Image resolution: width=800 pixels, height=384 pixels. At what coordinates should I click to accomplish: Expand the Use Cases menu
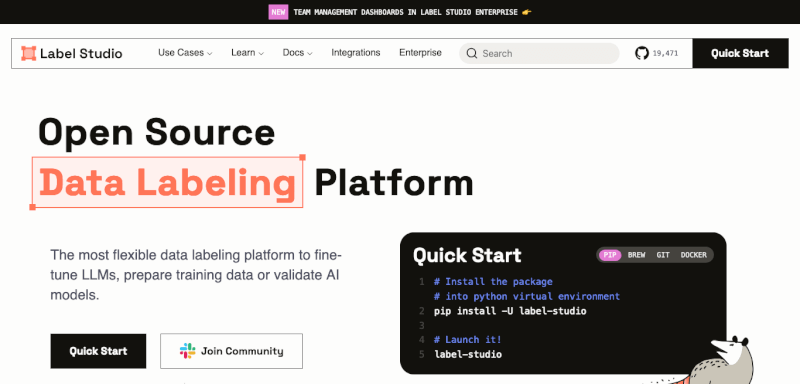tap(185, 53)
